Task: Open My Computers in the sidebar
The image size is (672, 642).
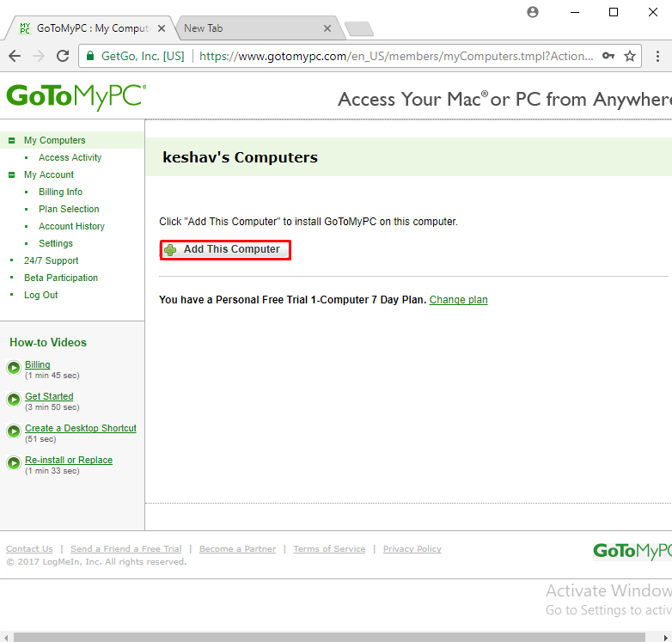Action: 54,140
